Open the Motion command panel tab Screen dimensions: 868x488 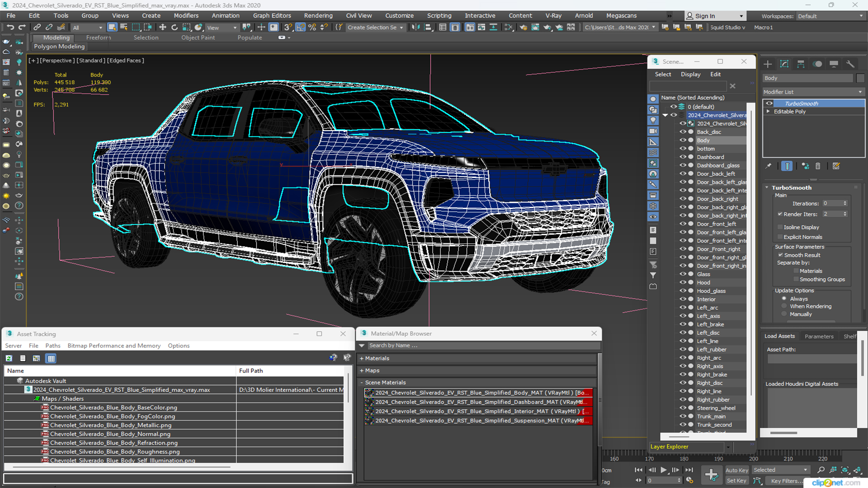tap(817, 64)
